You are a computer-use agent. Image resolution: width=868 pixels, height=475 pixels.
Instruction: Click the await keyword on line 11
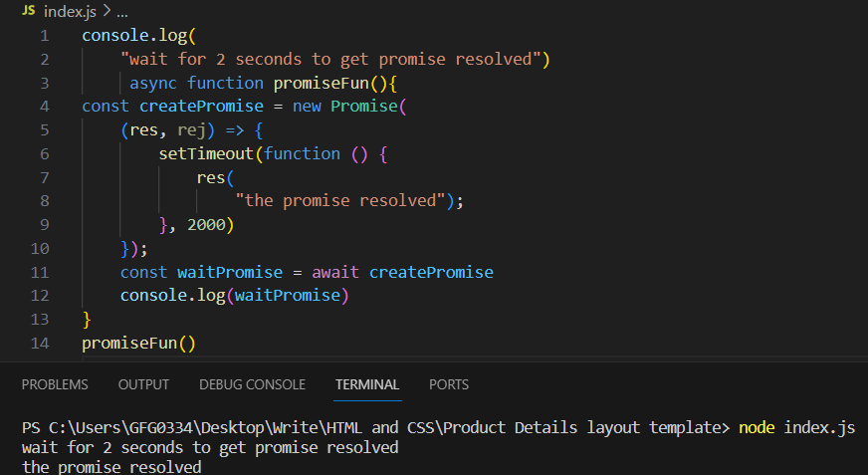click(x=335, y=272)
